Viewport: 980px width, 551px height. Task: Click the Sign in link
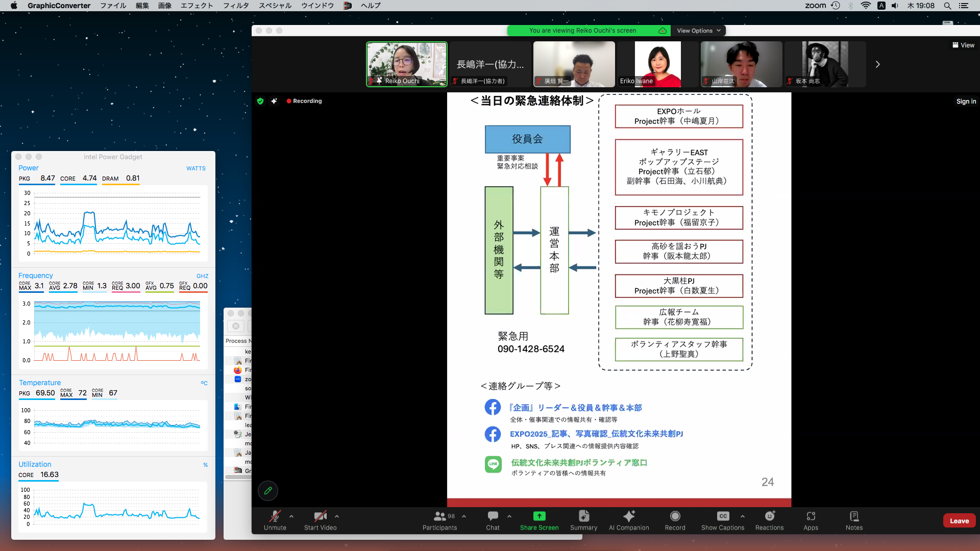click(x=966, y=102)
